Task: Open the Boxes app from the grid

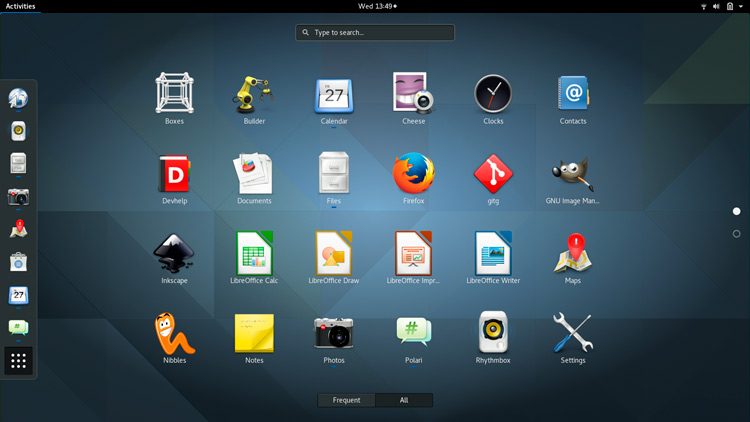Action: [175, 93]
